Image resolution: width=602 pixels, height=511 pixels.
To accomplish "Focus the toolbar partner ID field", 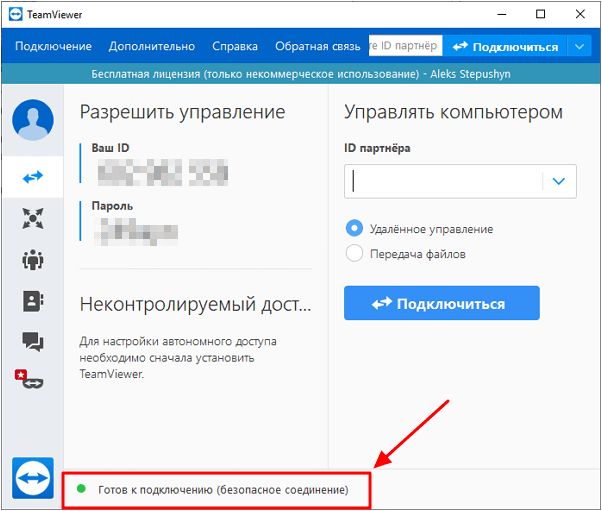I will [x=405, y=46].
